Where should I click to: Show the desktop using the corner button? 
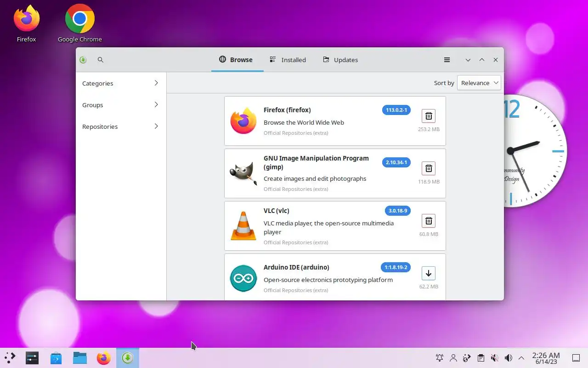pos(576,358)
